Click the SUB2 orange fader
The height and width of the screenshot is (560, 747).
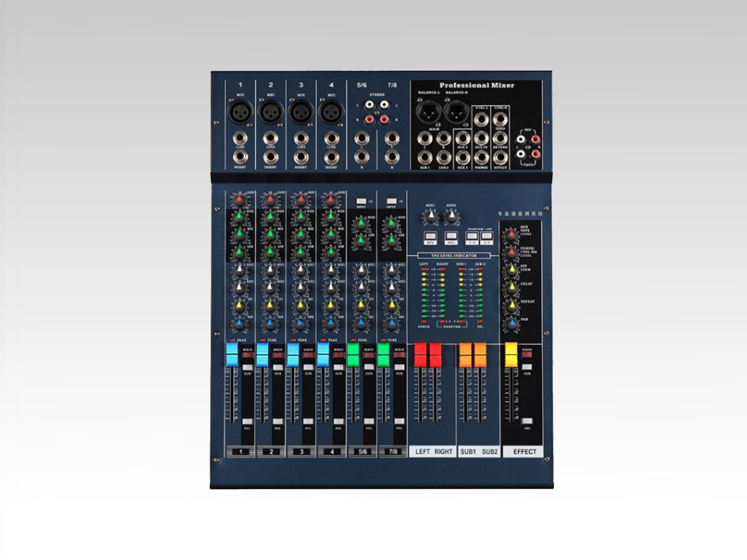480,355
